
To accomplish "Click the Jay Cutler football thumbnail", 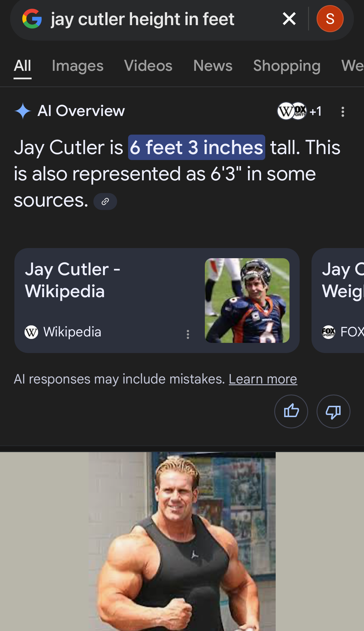I will (247, 301).
